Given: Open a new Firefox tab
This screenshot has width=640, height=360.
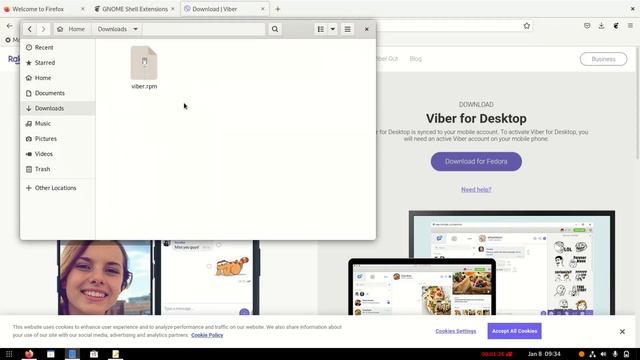Looking at the screenshot, I should tap(278, 9).
